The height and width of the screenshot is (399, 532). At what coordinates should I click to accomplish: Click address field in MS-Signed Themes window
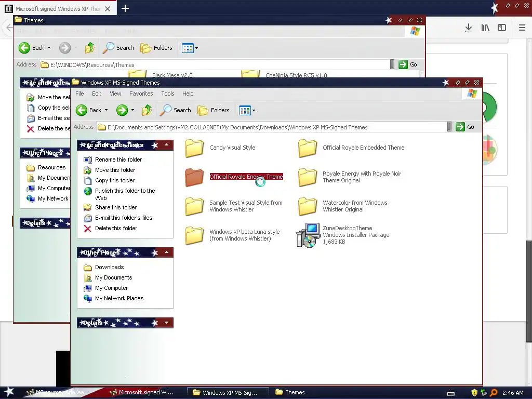pyautogui.click(x=271, y=127)
